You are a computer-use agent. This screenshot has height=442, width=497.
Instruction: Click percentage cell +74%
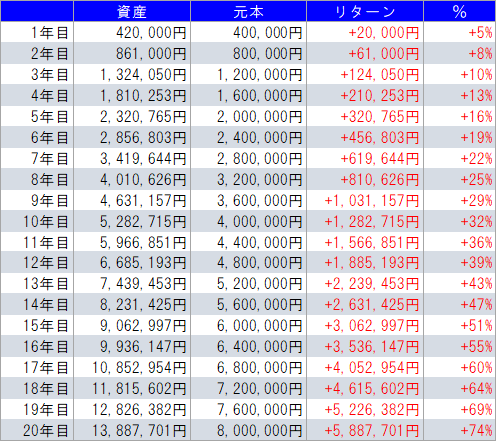coord(476,431)
